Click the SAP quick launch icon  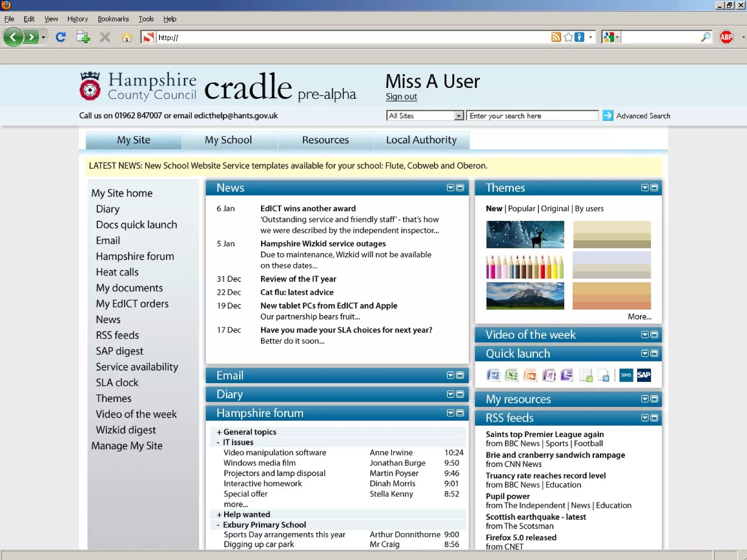(x=644, y=375)
